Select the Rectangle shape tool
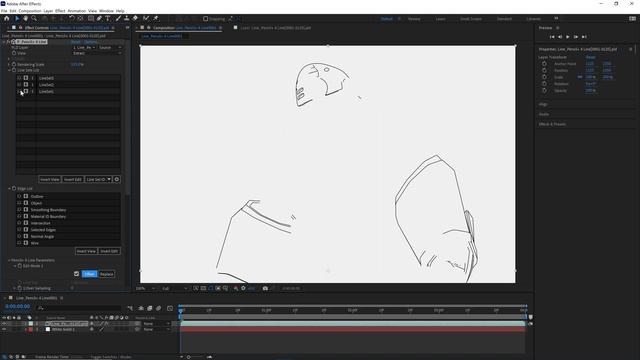Viewport: 640px width, 360px height. pos(91,18)
